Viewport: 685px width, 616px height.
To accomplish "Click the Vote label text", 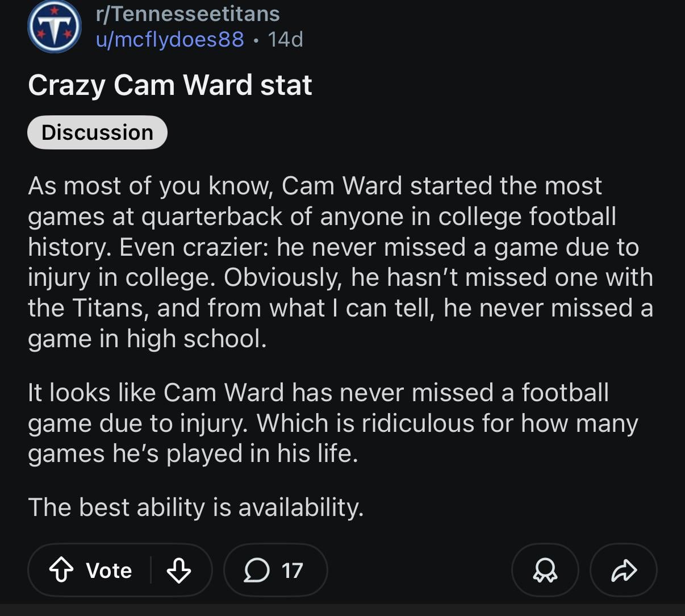I will 108,570.
